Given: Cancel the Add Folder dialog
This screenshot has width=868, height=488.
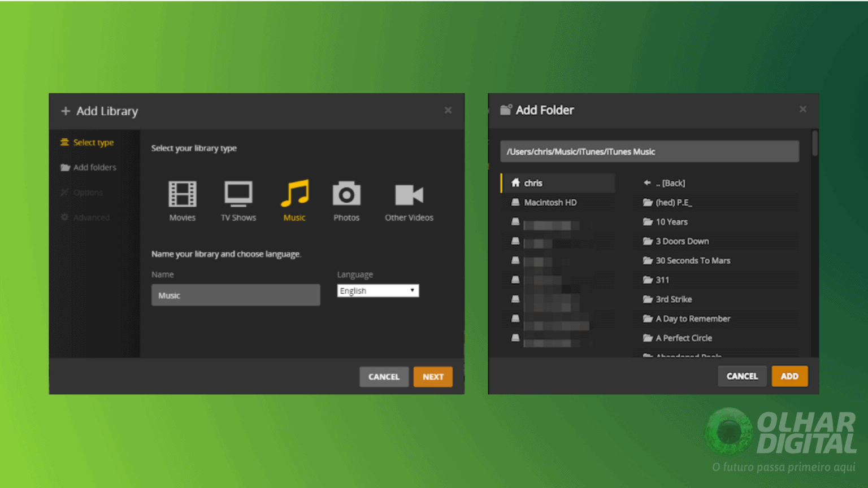Looking at the screenshot, I should (742, 376).
